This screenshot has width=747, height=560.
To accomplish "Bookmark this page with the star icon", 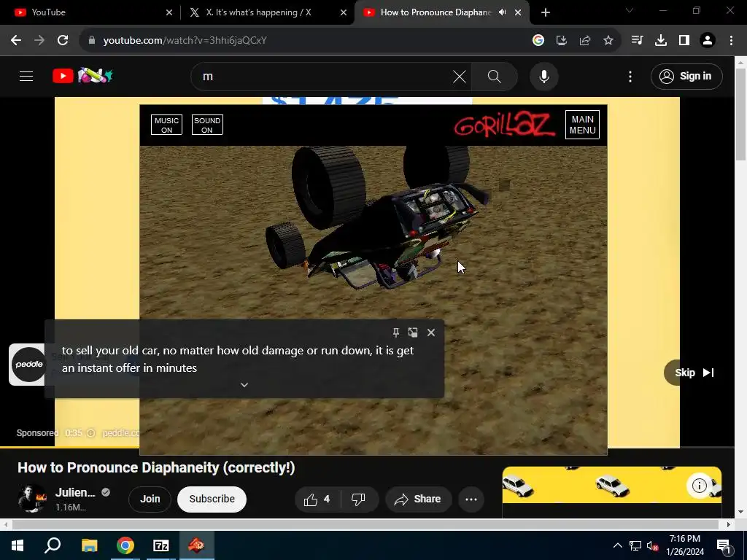I will click(608, 41).
